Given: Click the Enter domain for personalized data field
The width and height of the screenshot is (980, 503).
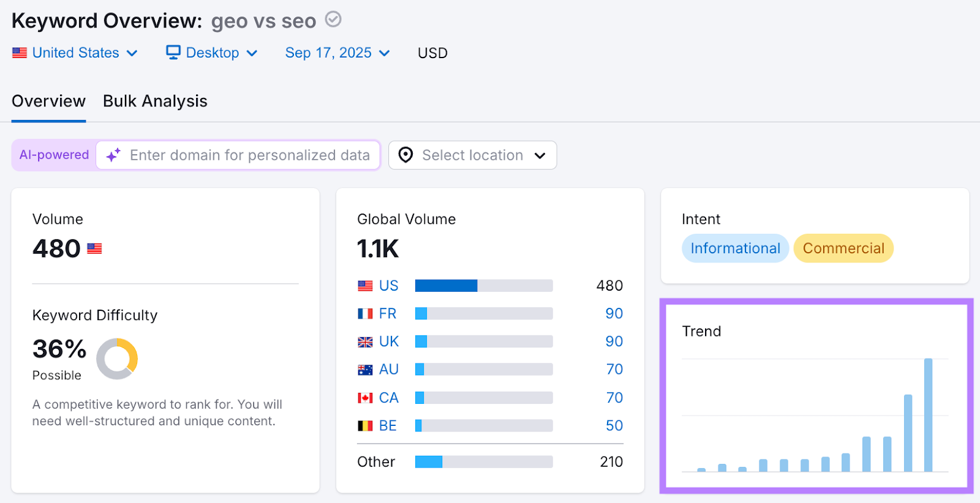Looking at the screenshot, I should coord(249,155).
